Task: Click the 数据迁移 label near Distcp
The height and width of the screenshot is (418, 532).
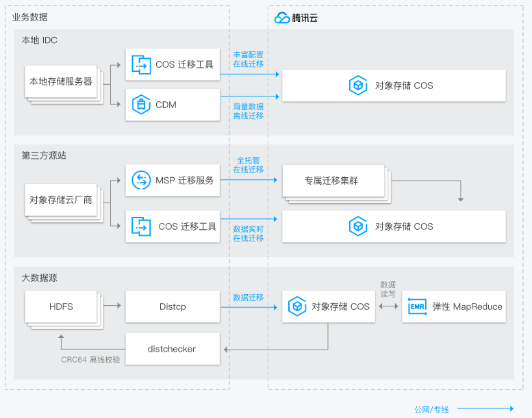Action: [x=249, y=298]
